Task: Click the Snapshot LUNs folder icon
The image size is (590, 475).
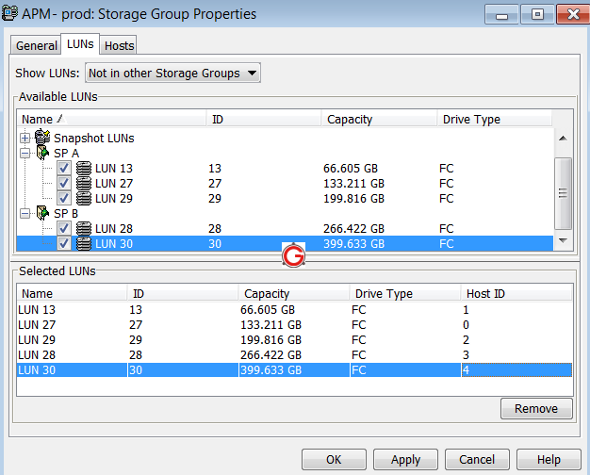Action: click(43, 137)
